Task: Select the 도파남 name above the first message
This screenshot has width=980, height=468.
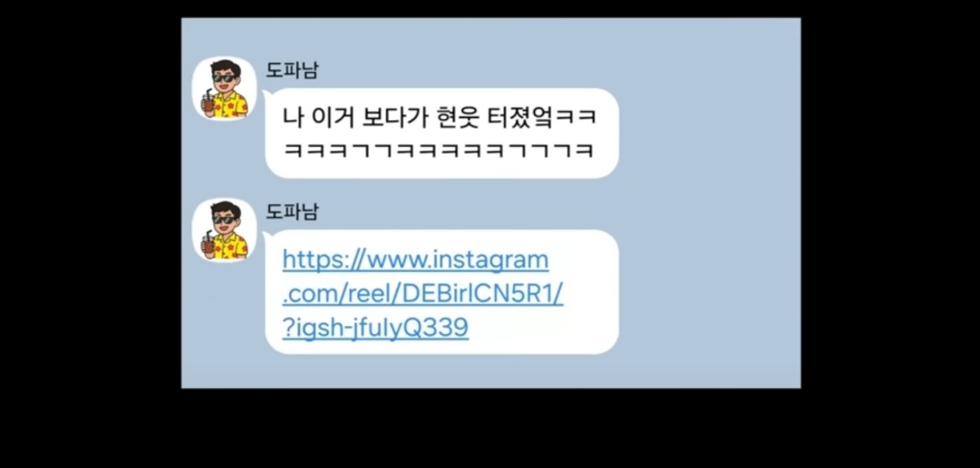Action: tap(292, 70)
